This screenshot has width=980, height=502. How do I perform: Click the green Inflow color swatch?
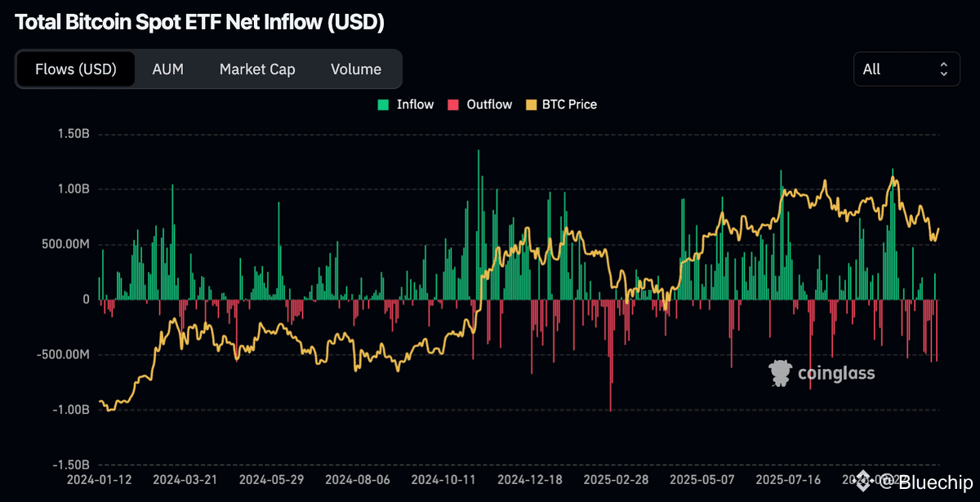(383, 104)
